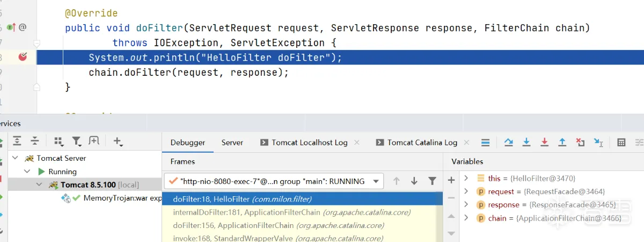Switch to the Server tab

point(232,143)
